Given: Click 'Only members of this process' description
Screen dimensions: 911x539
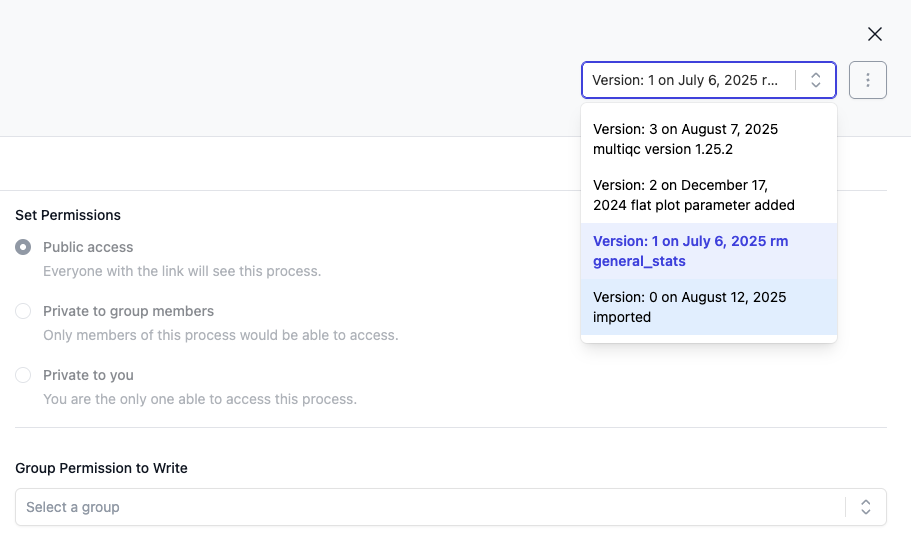Looking at the screenshot, I should (x=220, y=335).
